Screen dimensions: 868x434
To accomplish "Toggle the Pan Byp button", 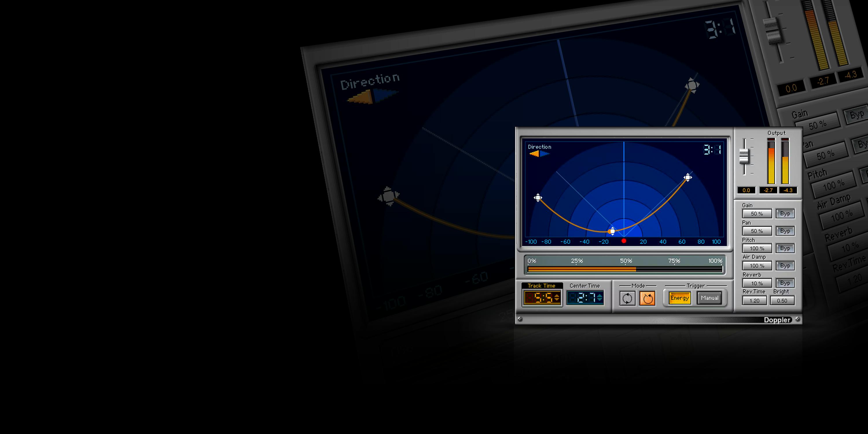I will point(785,231).
